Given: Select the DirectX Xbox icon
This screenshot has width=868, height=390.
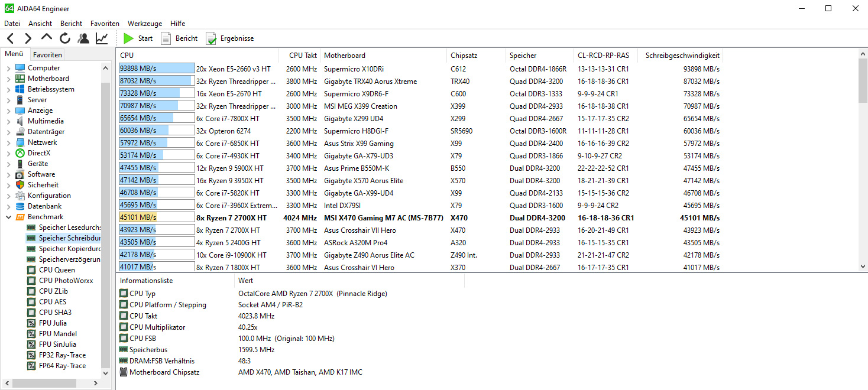Looking at the screenshot, I should tap(20, 153).
